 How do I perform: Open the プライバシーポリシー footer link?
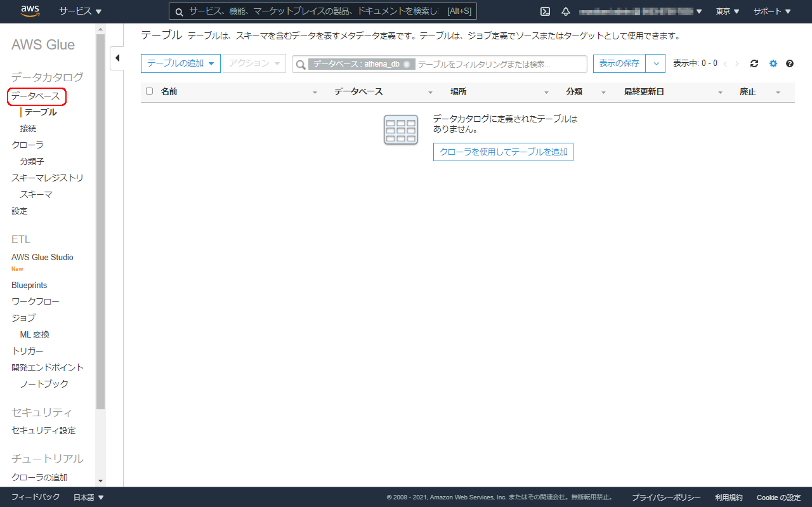pos(666,497)
